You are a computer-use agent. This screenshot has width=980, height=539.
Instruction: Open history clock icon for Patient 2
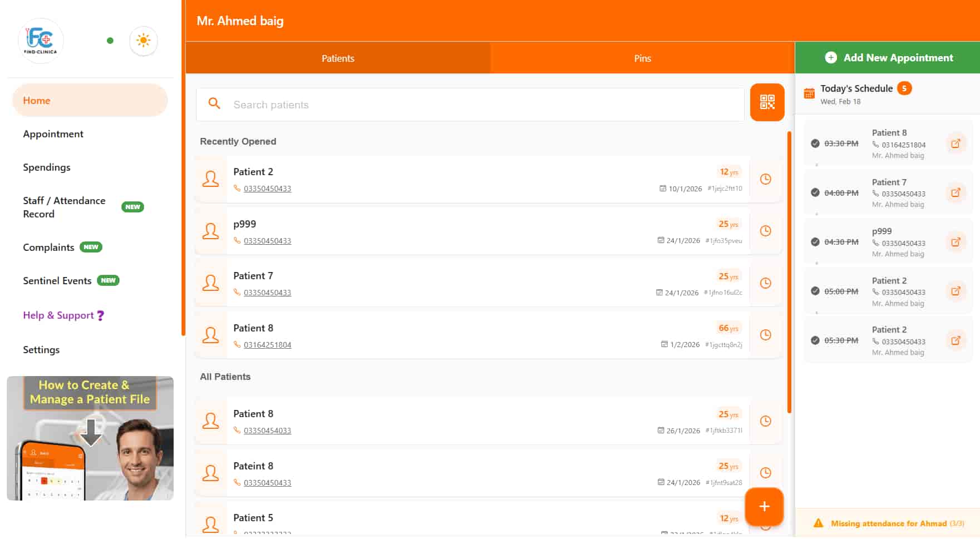point(765,179)
